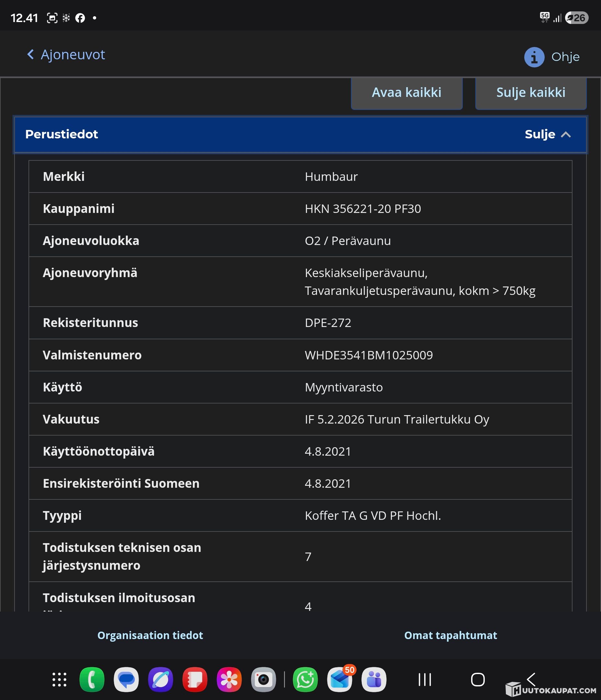The height and width of the screenshot is (700, 601).
Task: Open the Gallery flower icon
Action: [229, 679]
